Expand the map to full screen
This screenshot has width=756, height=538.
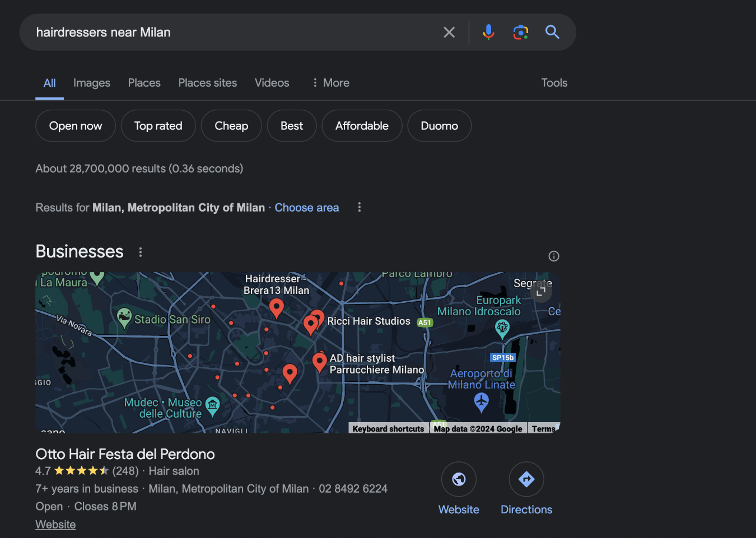click(540, 291)
